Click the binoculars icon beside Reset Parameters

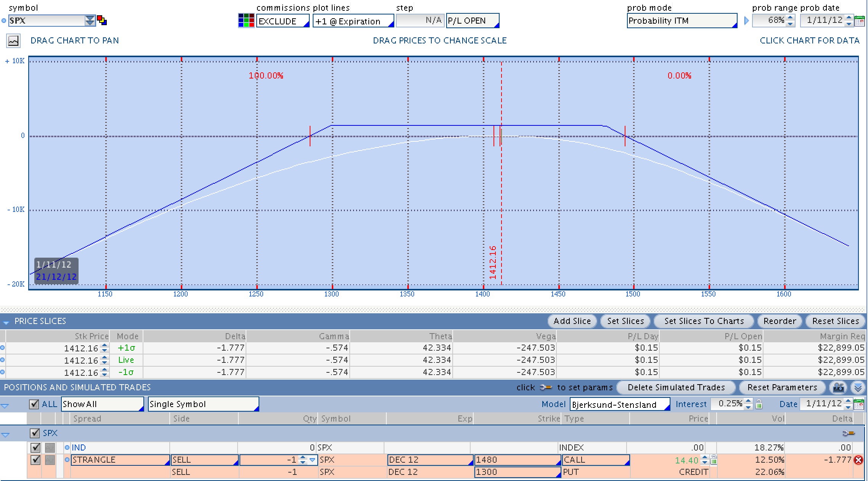tap(838, 388)
